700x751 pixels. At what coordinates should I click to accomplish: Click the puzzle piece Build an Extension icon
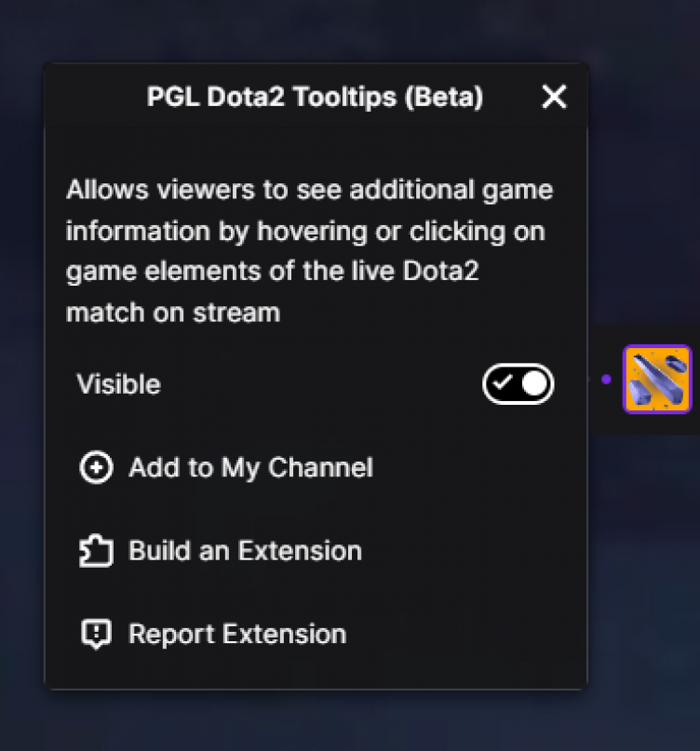pyautogui.click(x=96, y=551)
